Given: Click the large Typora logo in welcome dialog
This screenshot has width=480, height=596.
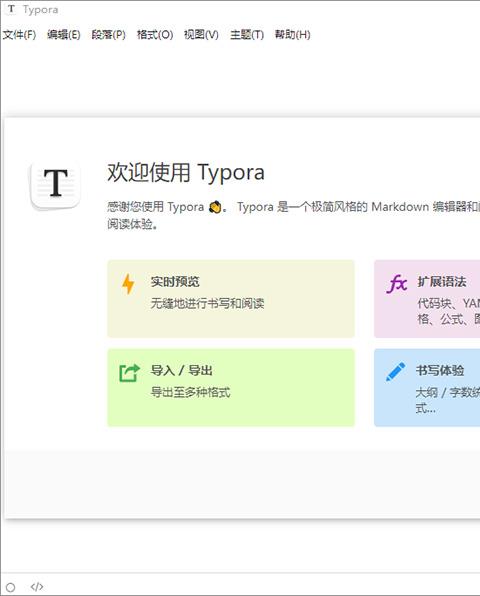Looking at the screenshot, I should [55, 185].
